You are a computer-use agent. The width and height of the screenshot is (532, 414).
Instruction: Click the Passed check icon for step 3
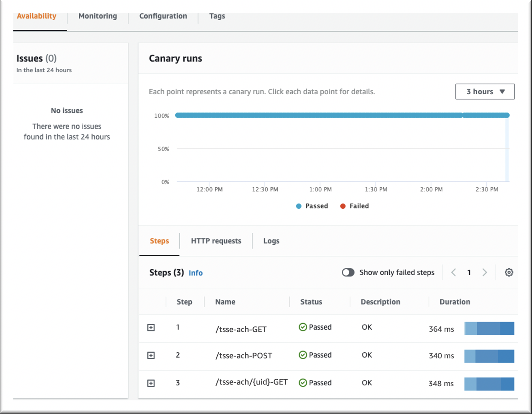click(x=303, y=383)
